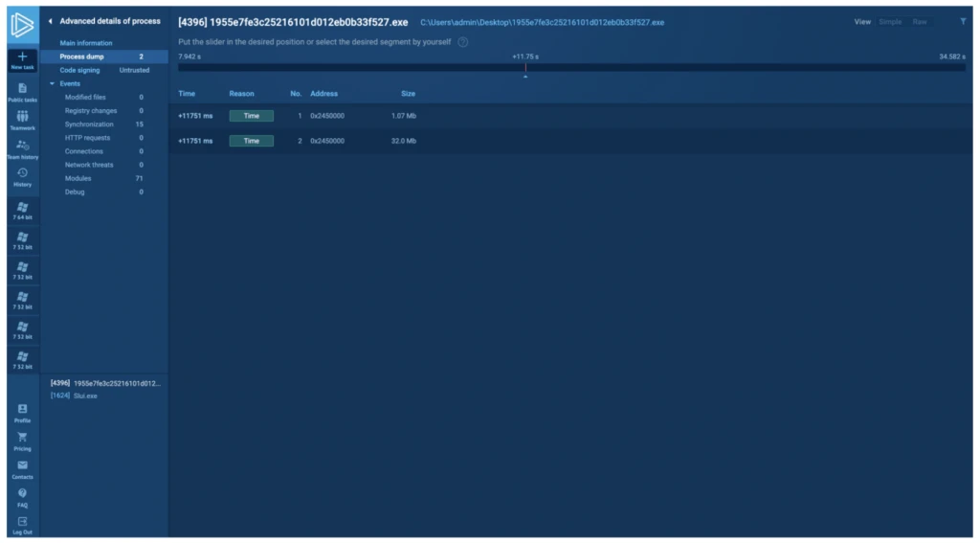Click the New task plus icon
Image resolution: width=980 pixels, height=543 pixels.
[23, 57]
